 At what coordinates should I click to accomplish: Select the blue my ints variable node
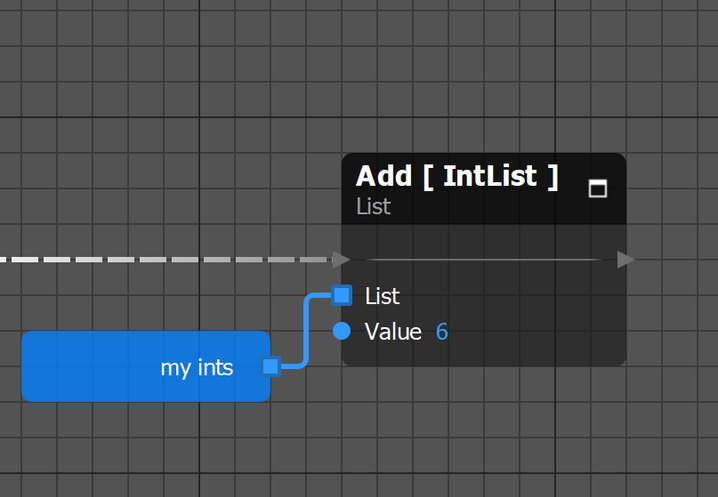point(146,366)
